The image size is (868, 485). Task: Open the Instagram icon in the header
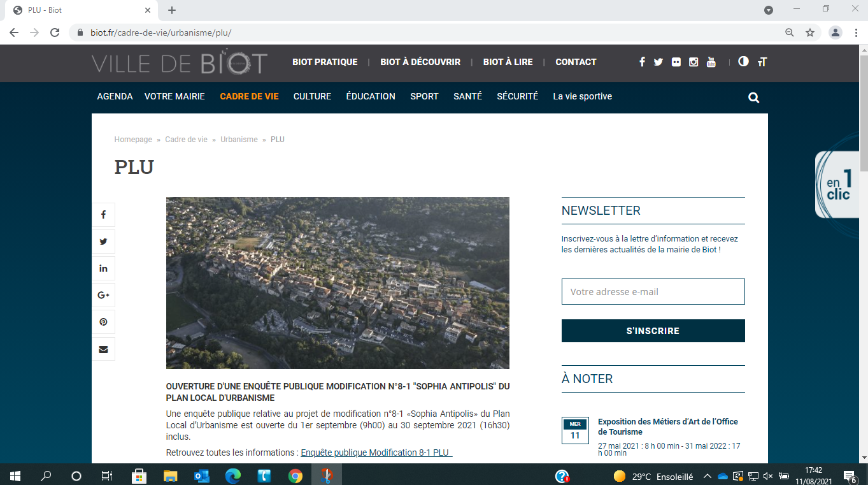(x=694, y=62)
